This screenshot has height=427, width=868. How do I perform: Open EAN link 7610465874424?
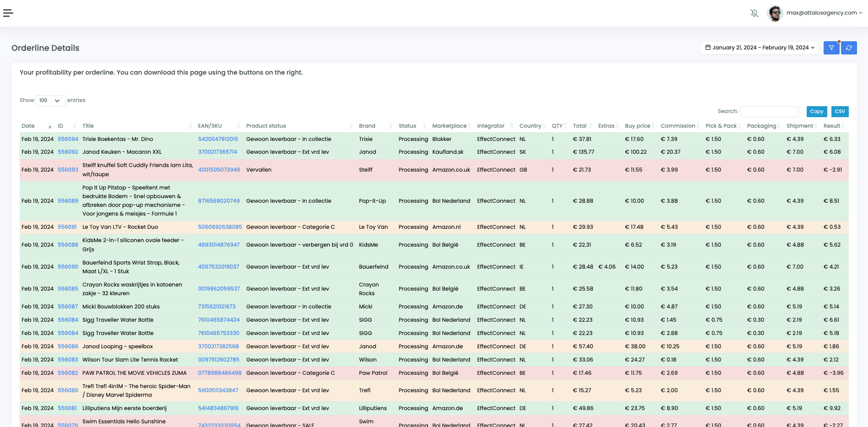pyautogui.click(x=219, y=320)
